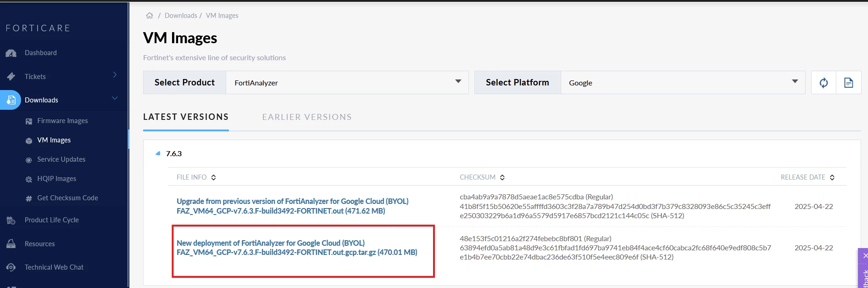Collapse the 7.6.3 version section
868x288 pixels.
pyautogui.click(x=158, y=153)
